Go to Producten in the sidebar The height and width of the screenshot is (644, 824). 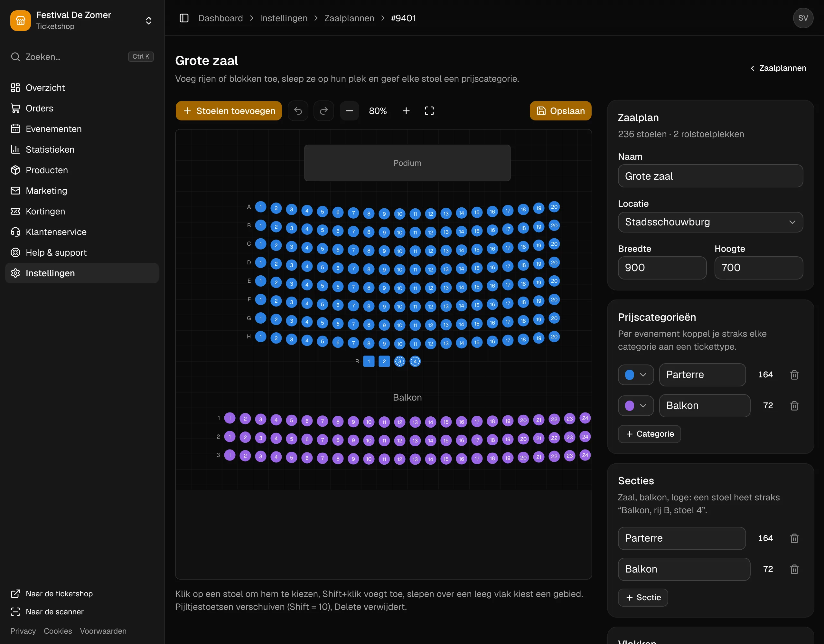pyautogui.click(x=82, y=170)
